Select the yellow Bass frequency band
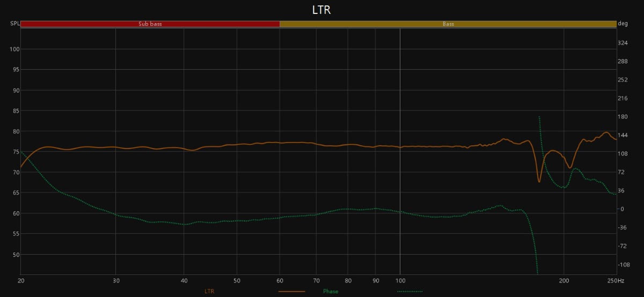644x297 pixels. (x=448, y=24)
